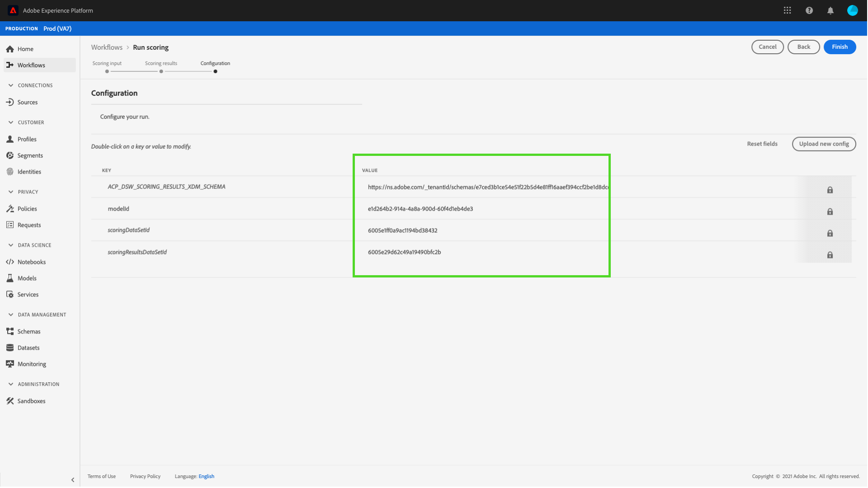The height and width of the screenshot is (488, 868).
Task: Open the user profile avatar
Action: tap(852, 10)
